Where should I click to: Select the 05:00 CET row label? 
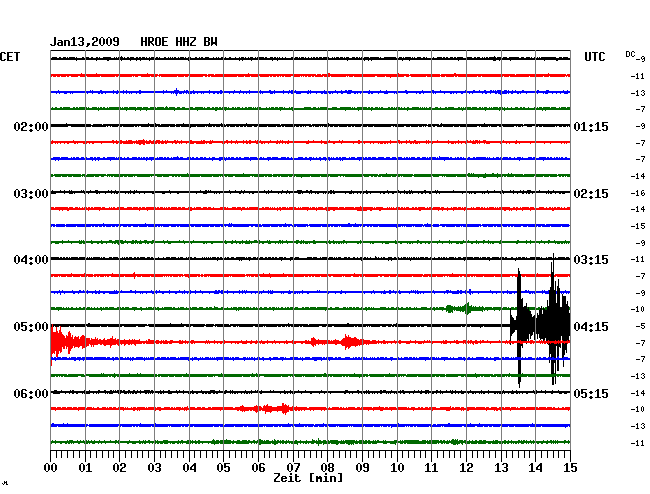point(31,327)
